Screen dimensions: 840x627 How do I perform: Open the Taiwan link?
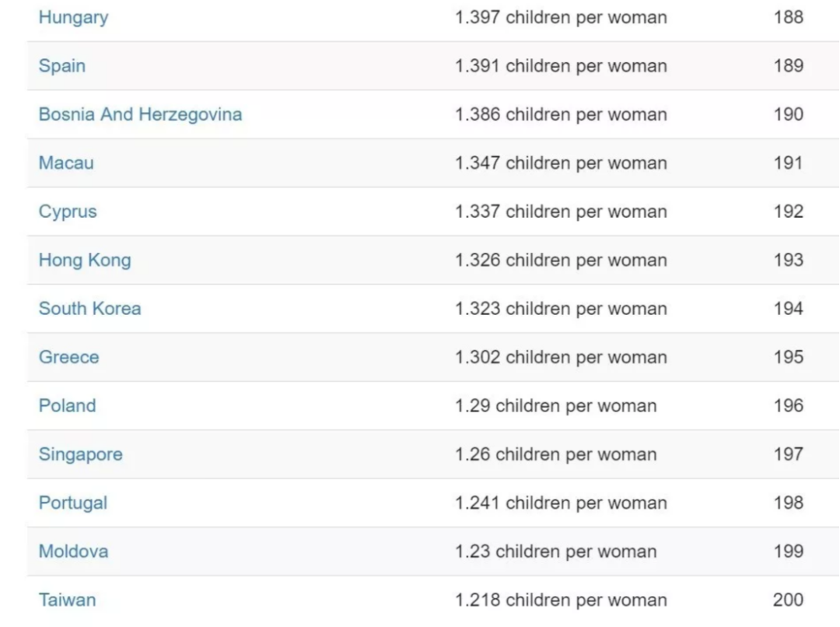[x=67, y=600]
